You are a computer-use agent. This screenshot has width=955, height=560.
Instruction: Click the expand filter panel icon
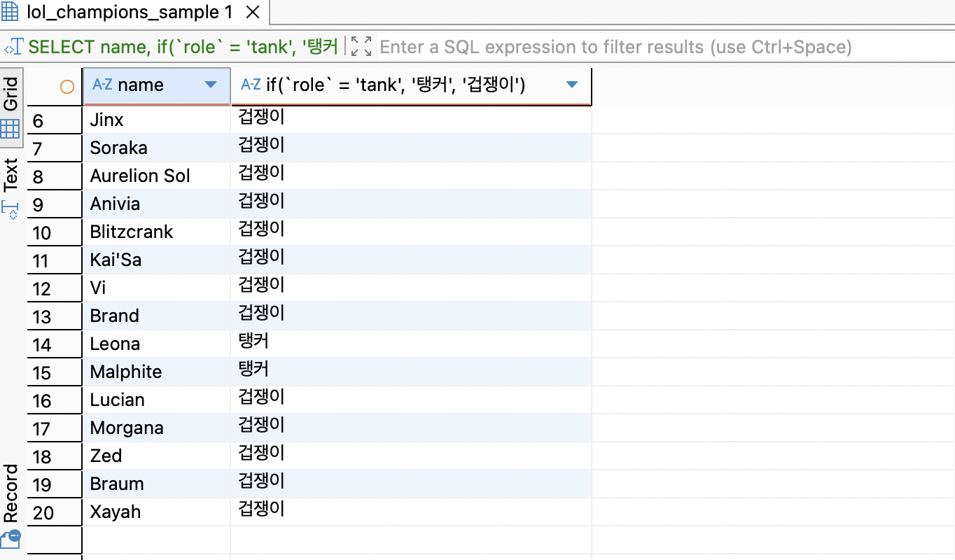(361, 47)
